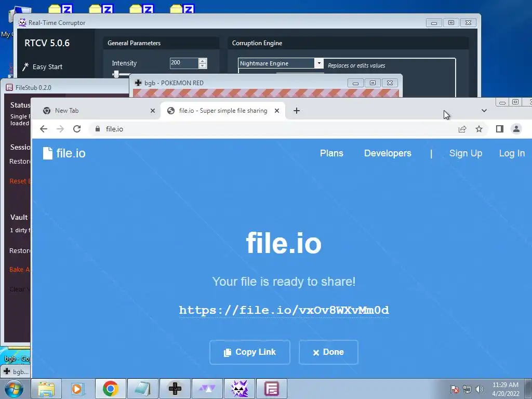
Task: Open the Chrome profile avatar
Action: coord(516,129)
